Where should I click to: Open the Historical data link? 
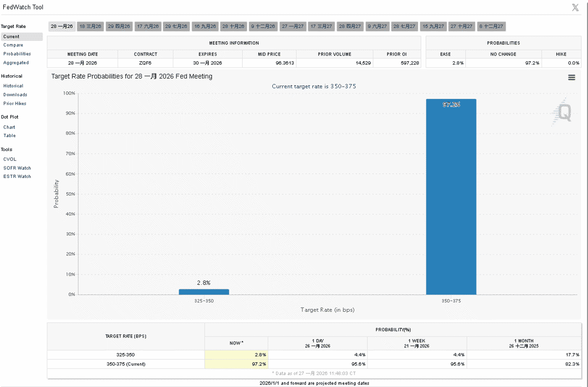(13, 86)
